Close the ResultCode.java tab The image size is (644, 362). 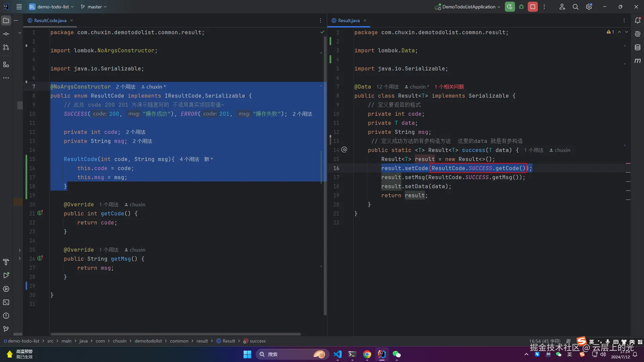pyautogui.click(x=72, y=20)
